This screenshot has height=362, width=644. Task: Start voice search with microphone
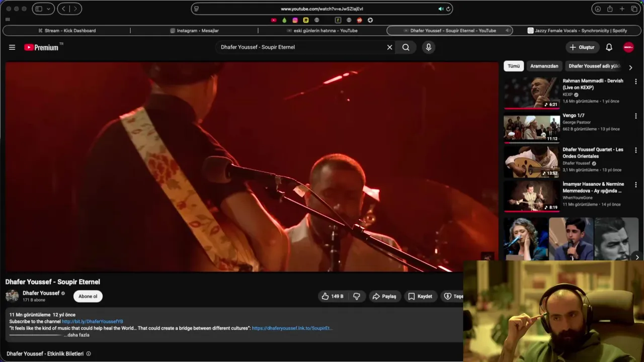pyautogui.click(x=429, y=47)
